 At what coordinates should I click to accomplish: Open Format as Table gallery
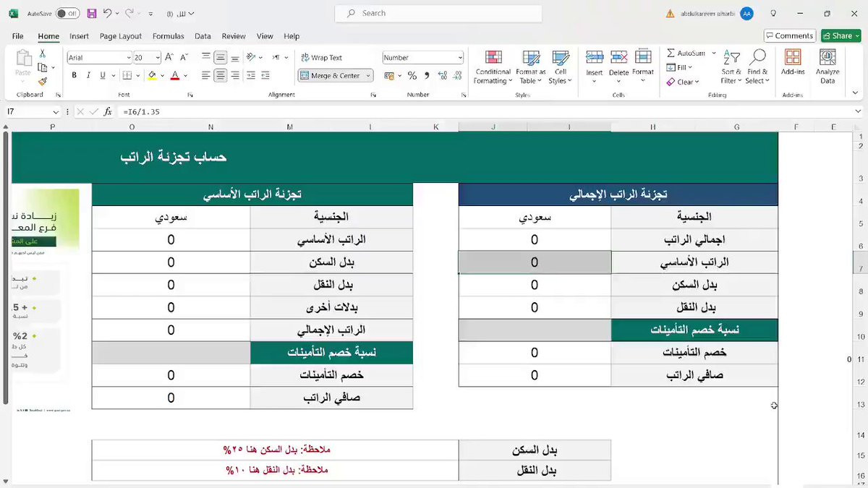click(x=531, y=68)
